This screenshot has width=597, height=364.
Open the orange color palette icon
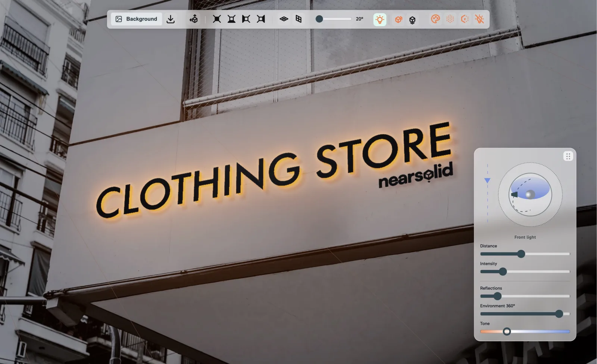click(x=435, y=19)
